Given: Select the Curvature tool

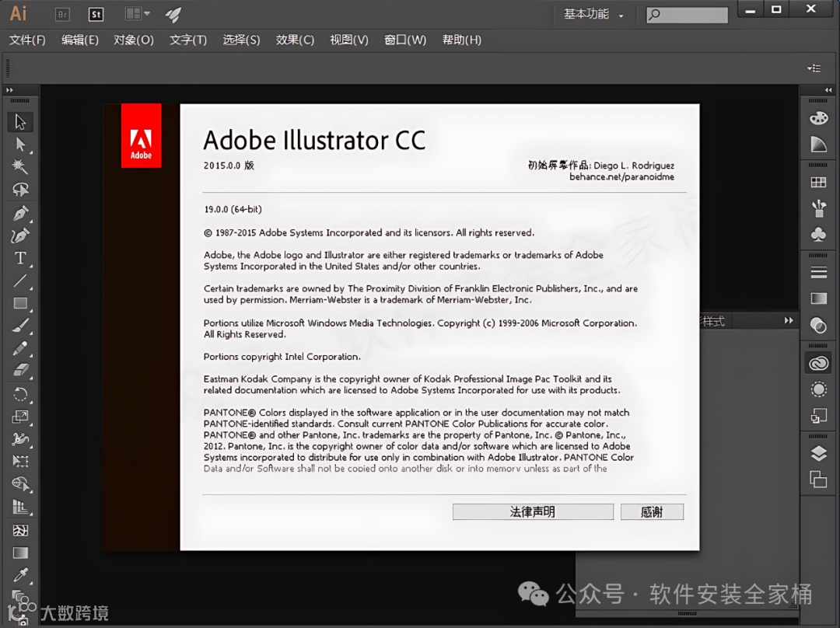Looking at the screenshot, I should click(20, 235).
